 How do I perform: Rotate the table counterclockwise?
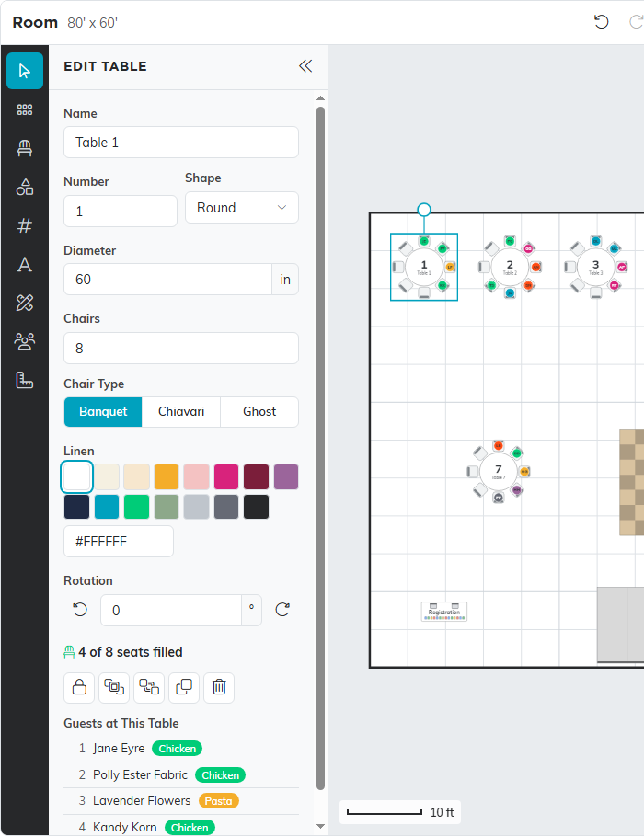point(80,610)
